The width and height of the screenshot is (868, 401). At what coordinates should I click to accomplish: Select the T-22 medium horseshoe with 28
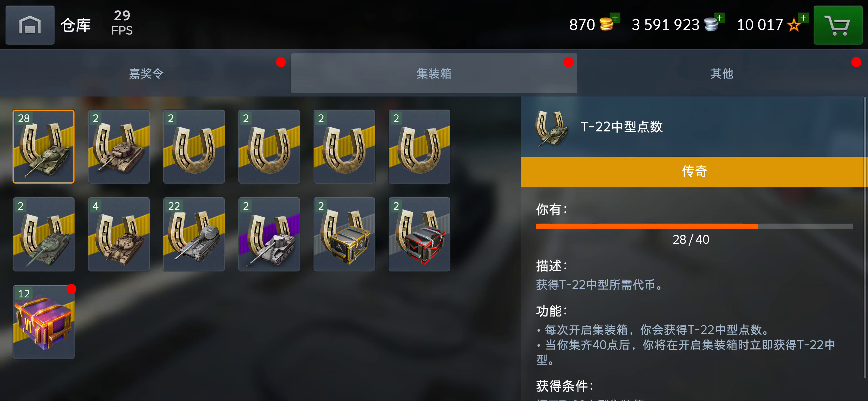[44, 147]
